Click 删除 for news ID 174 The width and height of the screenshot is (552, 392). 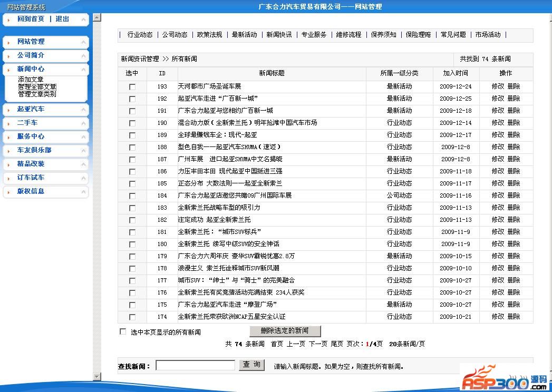[x=514, y=317]
